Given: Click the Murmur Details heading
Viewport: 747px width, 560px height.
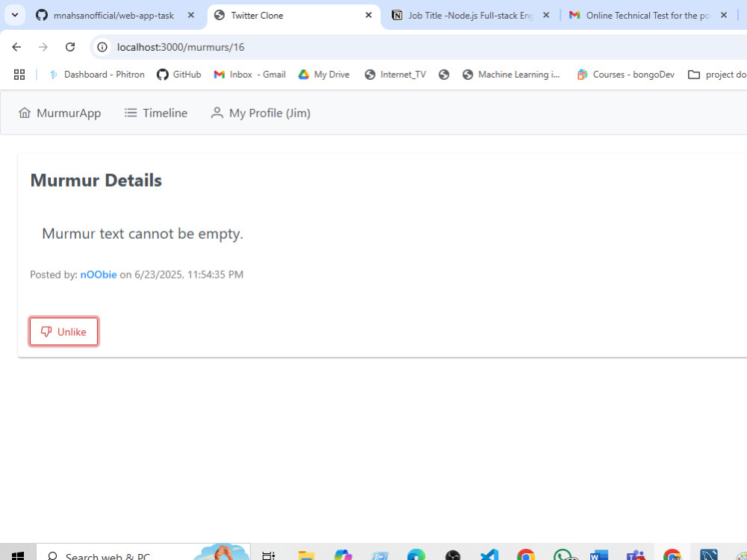Looking at the screenshot, I should (x=96, y=181).
